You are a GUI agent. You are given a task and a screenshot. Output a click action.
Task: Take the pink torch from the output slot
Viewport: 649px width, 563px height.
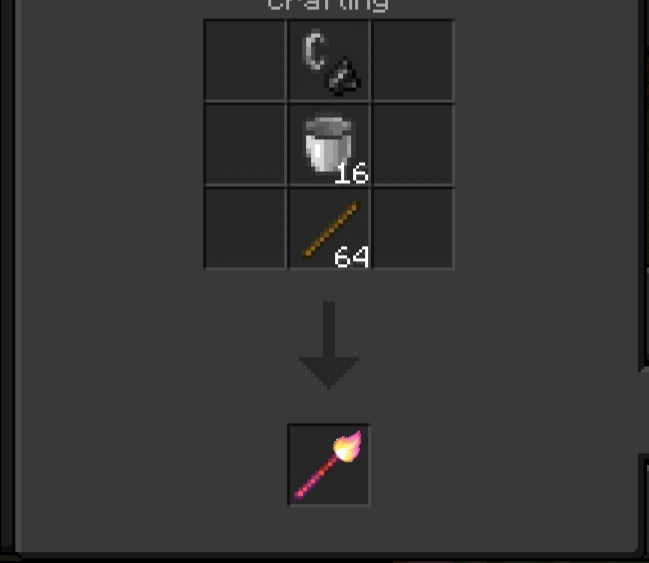328,464
